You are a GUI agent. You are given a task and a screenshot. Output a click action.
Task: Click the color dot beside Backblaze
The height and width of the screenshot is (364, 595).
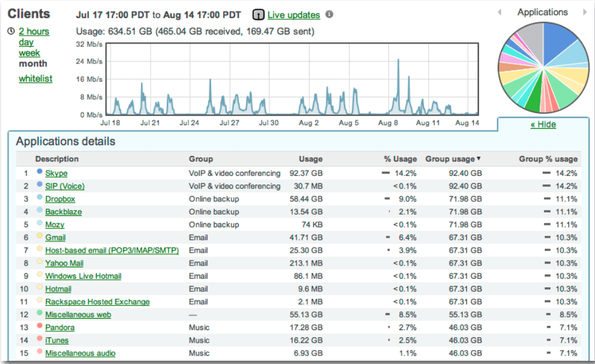(39, 210)
